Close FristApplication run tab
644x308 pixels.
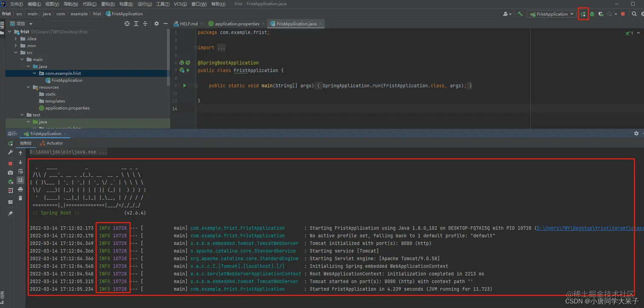[66, 134]
